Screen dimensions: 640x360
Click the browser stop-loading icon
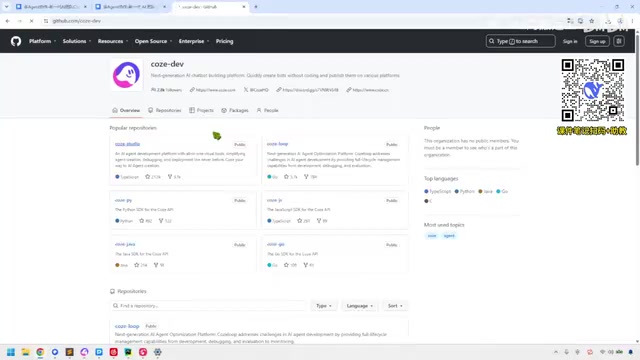pyautogui.click(x=31, y=21)
